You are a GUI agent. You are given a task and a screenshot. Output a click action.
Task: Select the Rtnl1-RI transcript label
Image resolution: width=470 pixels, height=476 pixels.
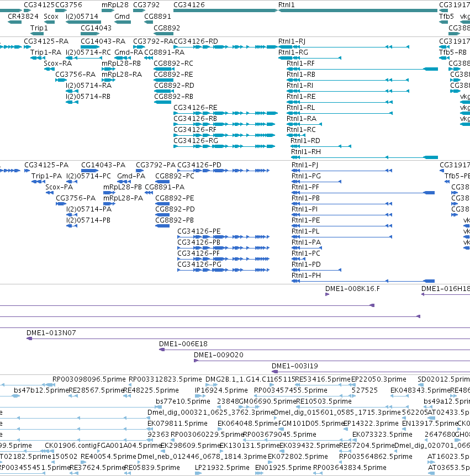(300, 85)
